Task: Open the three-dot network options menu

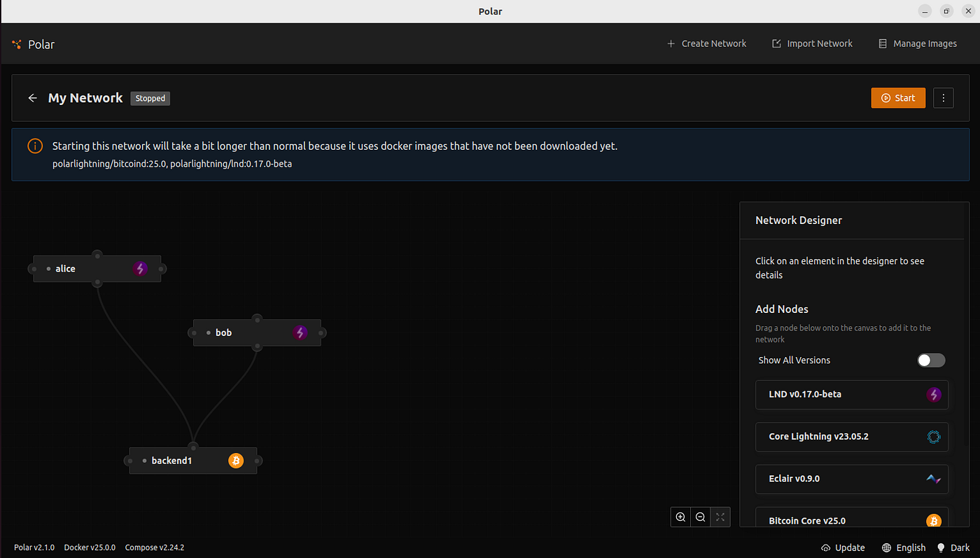Action: click(x=944, y=98)
